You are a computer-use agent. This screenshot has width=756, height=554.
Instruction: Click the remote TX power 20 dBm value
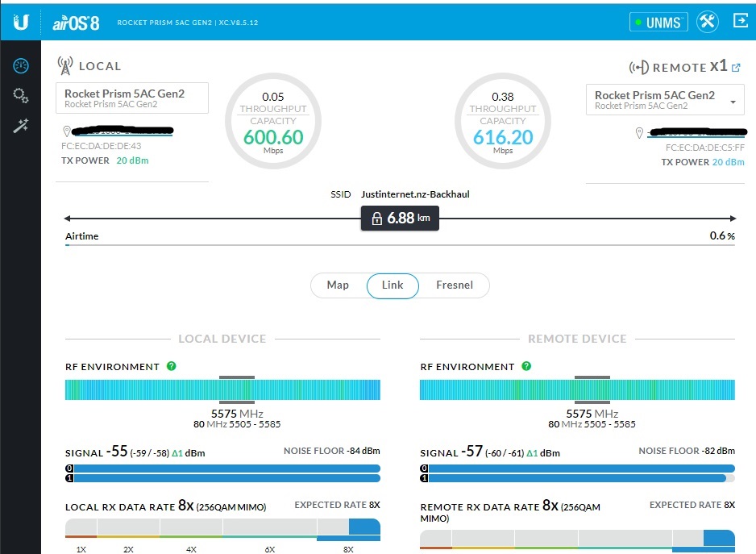tap(728, 162)
